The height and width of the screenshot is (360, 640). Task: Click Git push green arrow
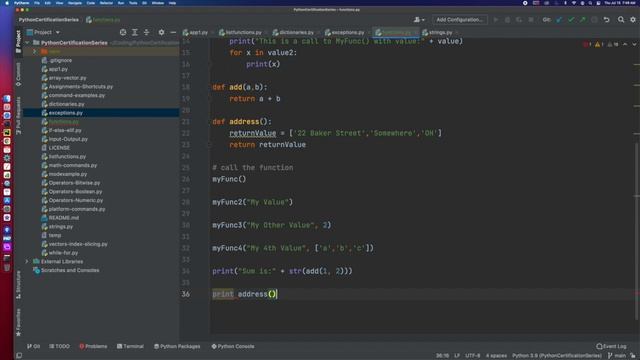coord(582,20)
